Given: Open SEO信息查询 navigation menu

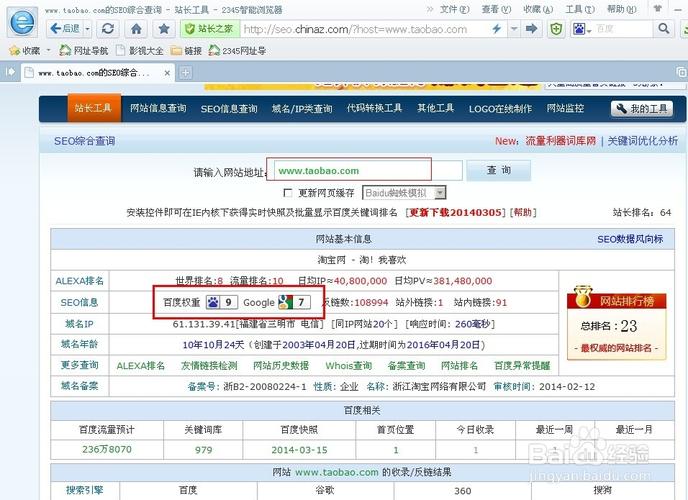Looking at the screenshot, I should pos(229,109).
